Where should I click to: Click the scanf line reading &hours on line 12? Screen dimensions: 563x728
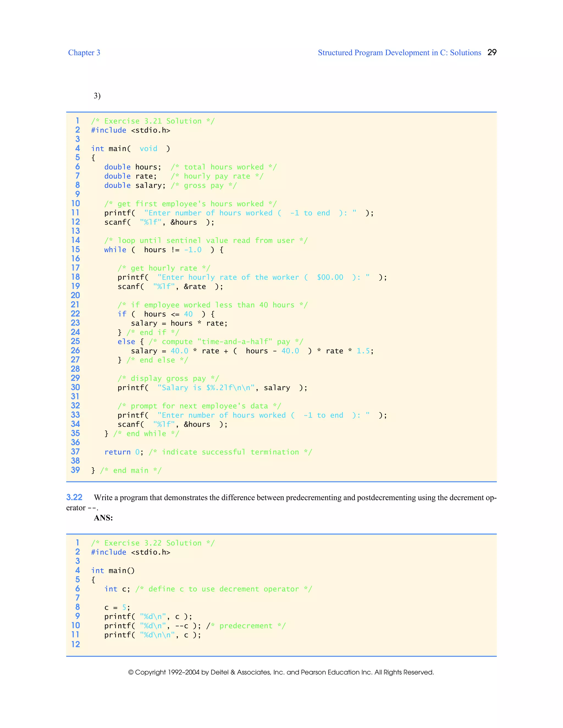coord(159,222)
